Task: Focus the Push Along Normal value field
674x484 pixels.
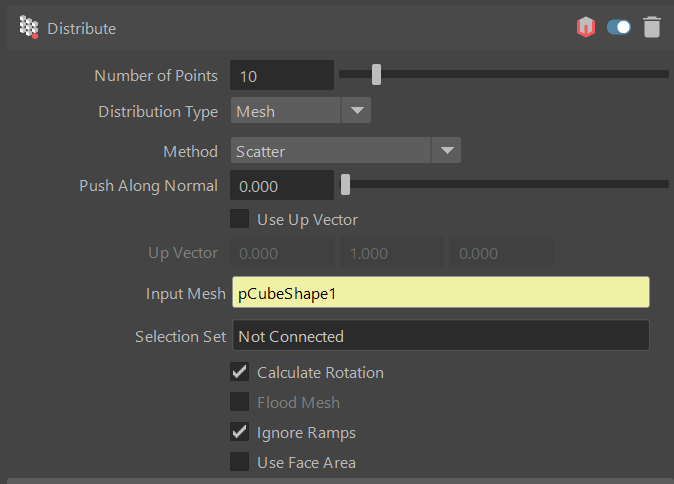Action: [281, 186]
